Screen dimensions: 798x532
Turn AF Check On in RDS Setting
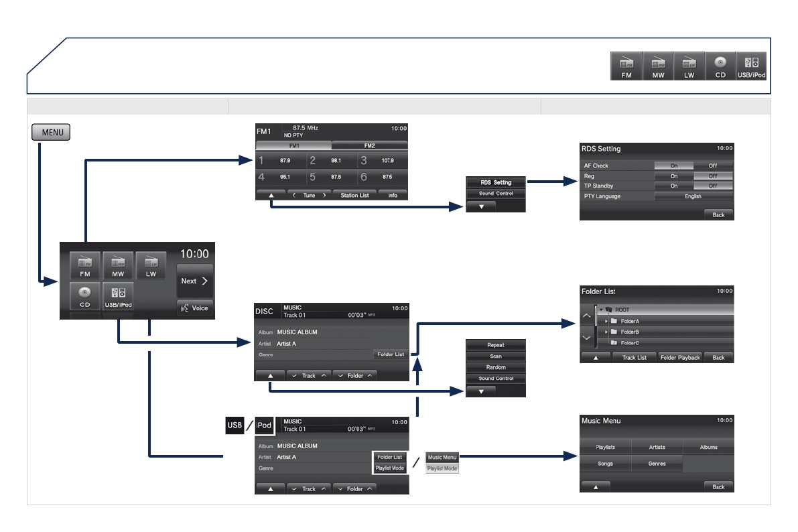coord(673,165)
